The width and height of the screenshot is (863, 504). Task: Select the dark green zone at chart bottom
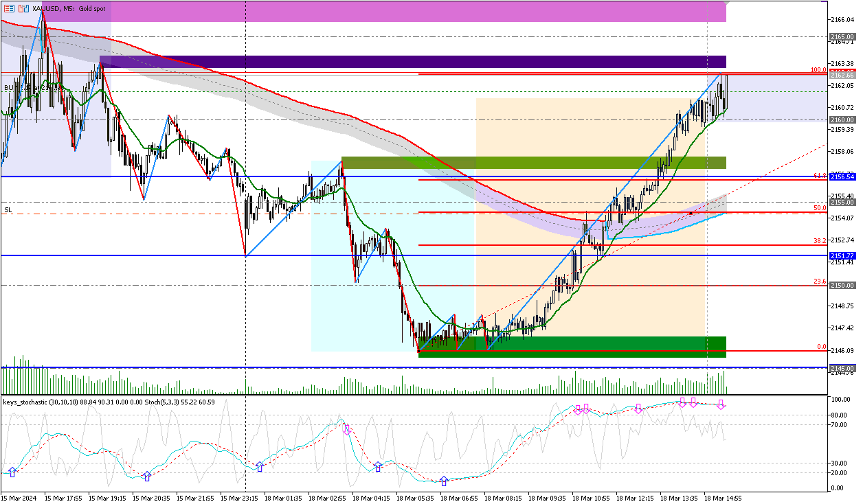pyautogui.click(x=572, y=347)
